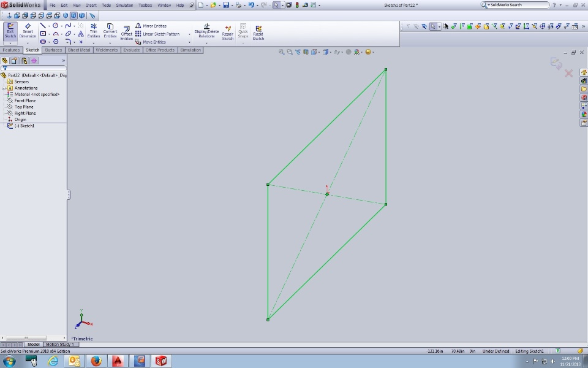Select Front Plane in the feature tree

click(25, 101)
